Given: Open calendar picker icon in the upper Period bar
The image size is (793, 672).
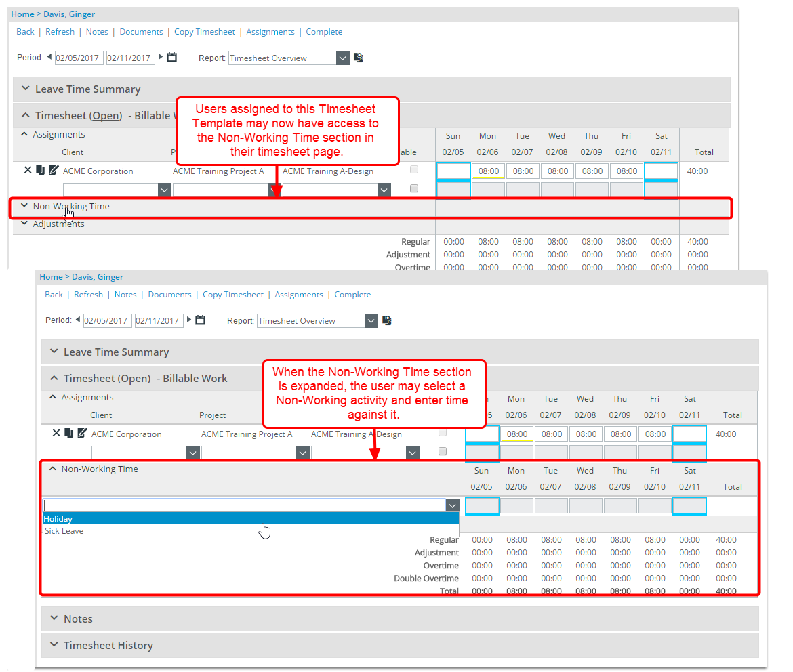Looking at the screenshot, I should 171,58.
